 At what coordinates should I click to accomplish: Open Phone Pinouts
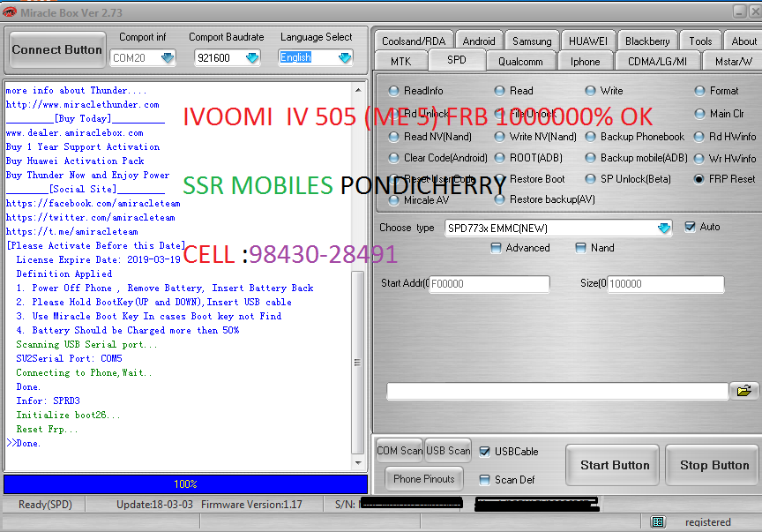click(x=423, y=479)
